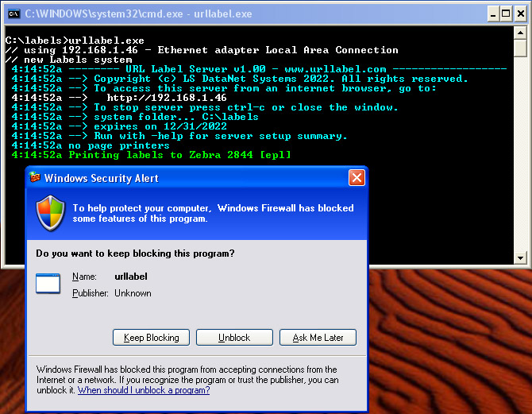The height and width of the screenshot is (414, 532).
Task: Close the cmd.exe window
Action: 520,14
